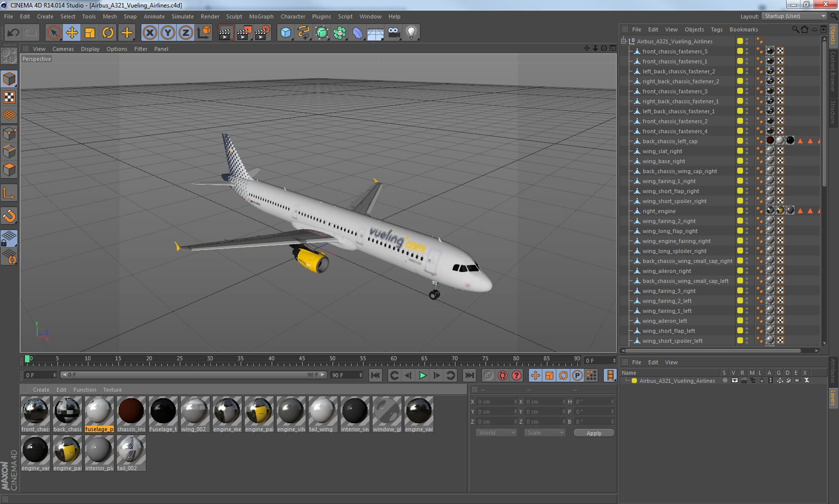This screenshot has height=504, width=839.
Task: Select the fuselage_p material
Action: pyautogui.click(x=99, y=414)
